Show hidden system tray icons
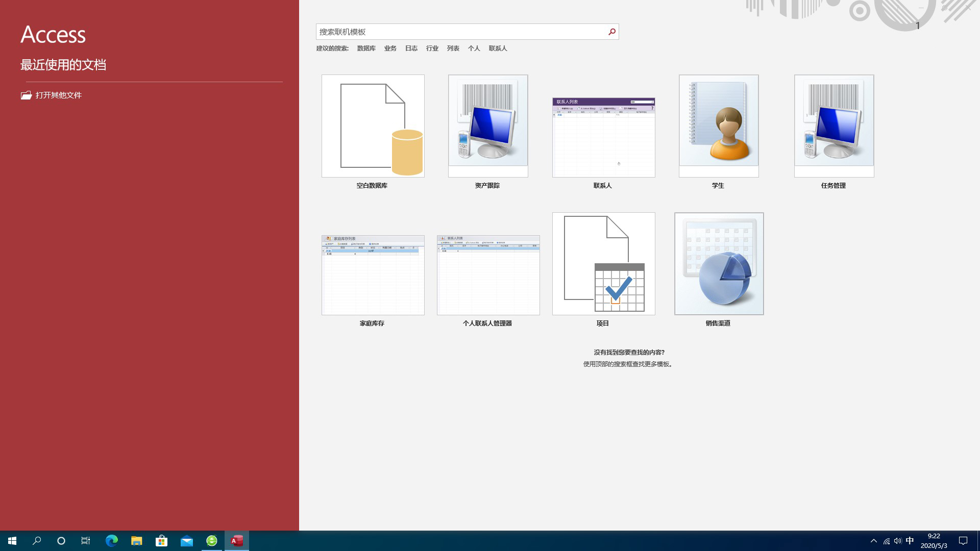 pos(873,541)
